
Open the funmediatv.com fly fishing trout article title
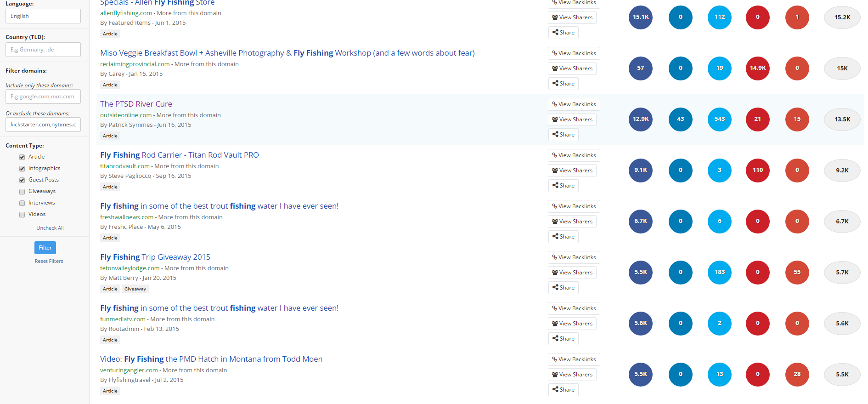click(220, 308)
